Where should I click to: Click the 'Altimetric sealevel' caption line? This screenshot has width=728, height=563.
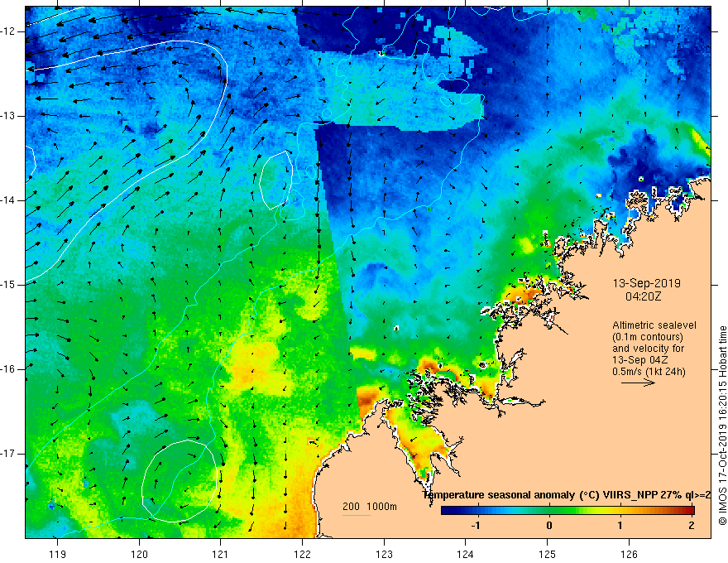[x=654, y=325]
